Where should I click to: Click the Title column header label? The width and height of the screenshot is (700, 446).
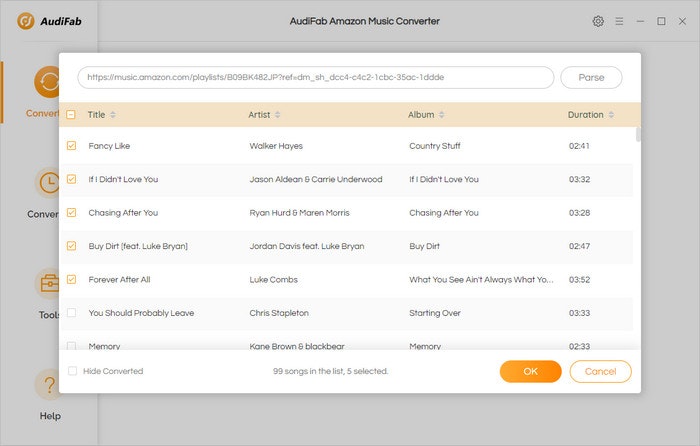click(96, 115)
